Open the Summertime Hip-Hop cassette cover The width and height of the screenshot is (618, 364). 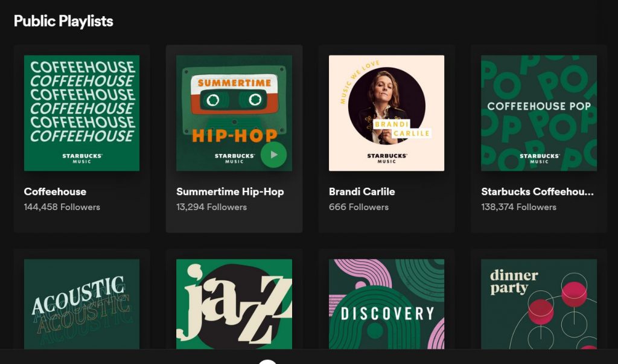(234, 113)
